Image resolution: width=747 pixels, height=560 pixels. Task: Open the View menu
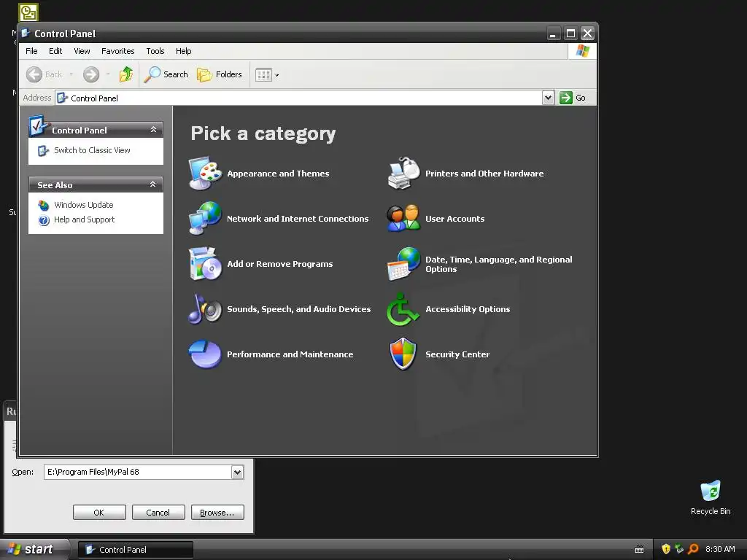coord(82,51)
